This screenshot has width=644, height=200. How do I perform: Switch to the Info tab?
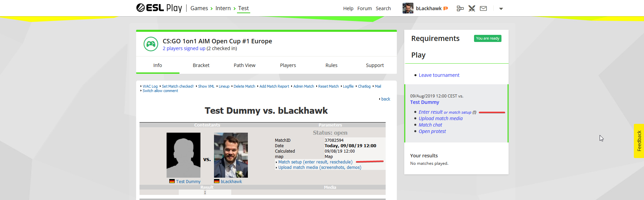(157, 65)
